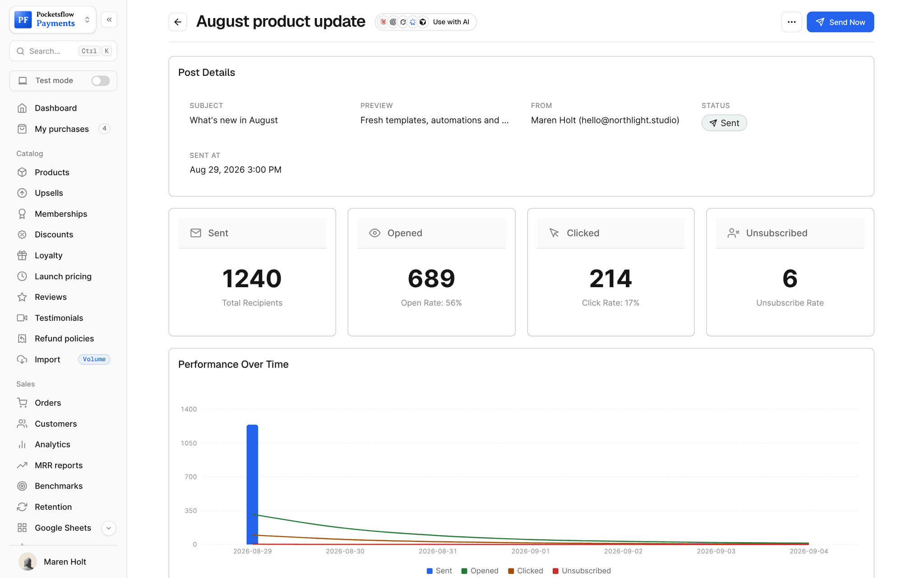Screen dimensions: 924x578
Task: Click the MRR reports trend icon
Action: point(22,465)
